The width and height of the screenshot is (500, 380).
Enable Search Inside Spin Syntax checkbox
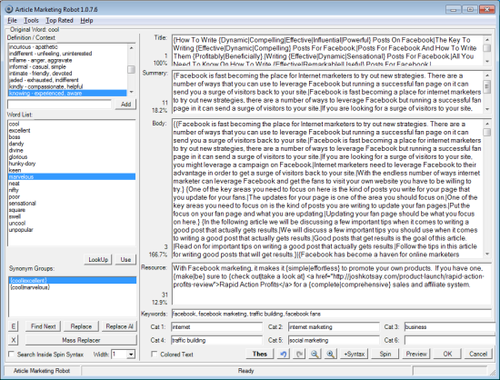(x=11, y=354)
